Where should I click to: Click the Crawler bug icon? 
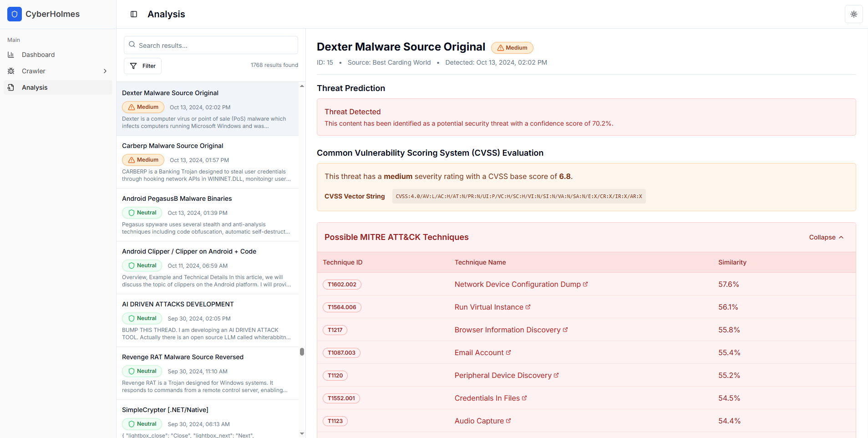[11, 71]
